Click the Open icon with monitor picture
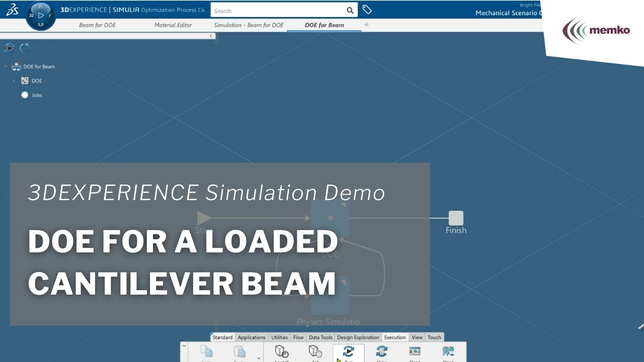The height and width of the screenshot is (362, 644). [415, 352]
